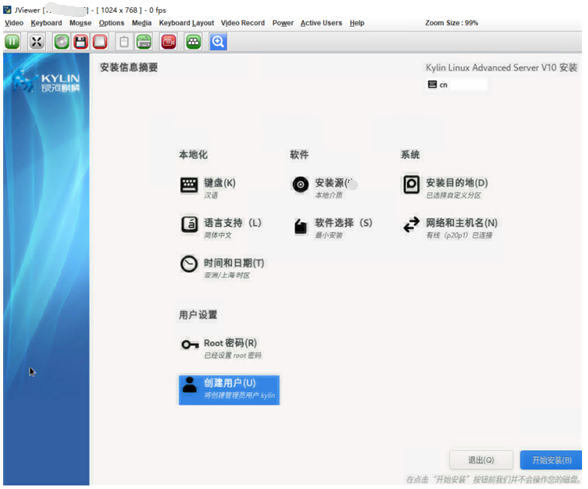Image resolution: width=588 pixels, height=489 pixels.
Task: Click the Zoom Size: 99% label
Action: tap(451, 23)
